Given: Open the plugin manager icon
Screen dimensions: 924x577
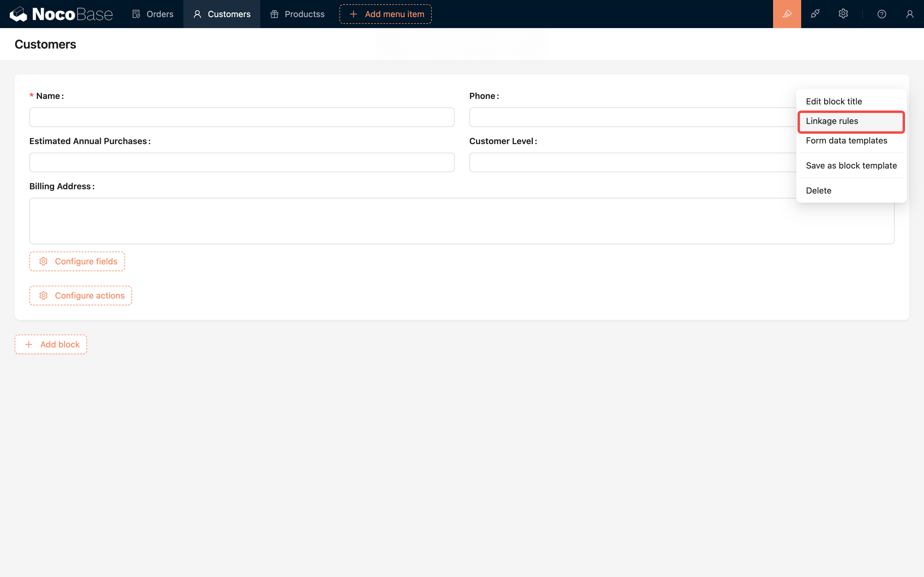Looking at the screenshot, I should pos(815,14).
